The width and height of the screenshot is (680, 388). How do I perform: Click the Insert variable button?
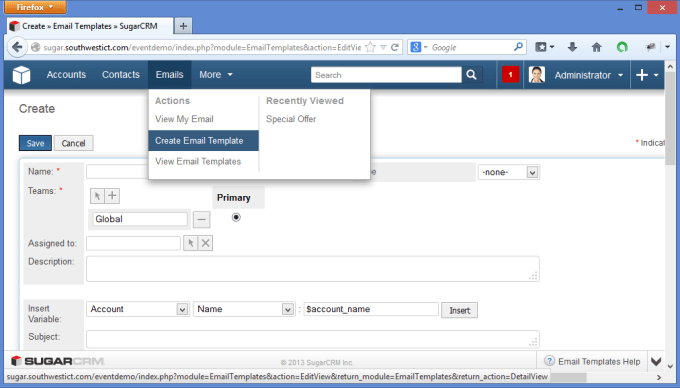point(459,310)
